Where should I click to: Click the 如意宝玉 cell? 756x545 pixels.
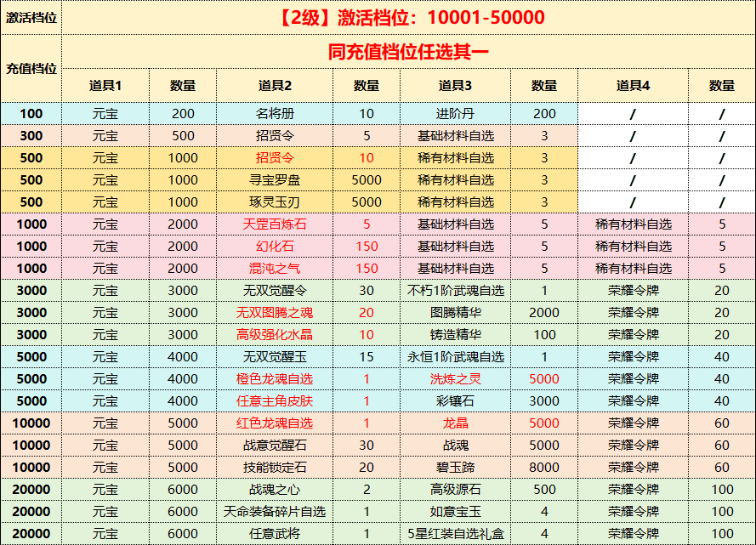pyautogui.click(x=455, y=512)
